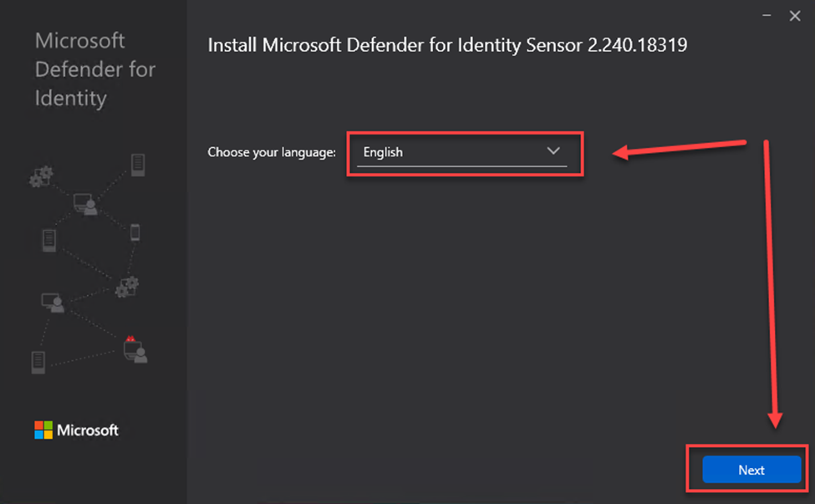Click the lower-left monitor-with-user icon

tap(53, 303)
